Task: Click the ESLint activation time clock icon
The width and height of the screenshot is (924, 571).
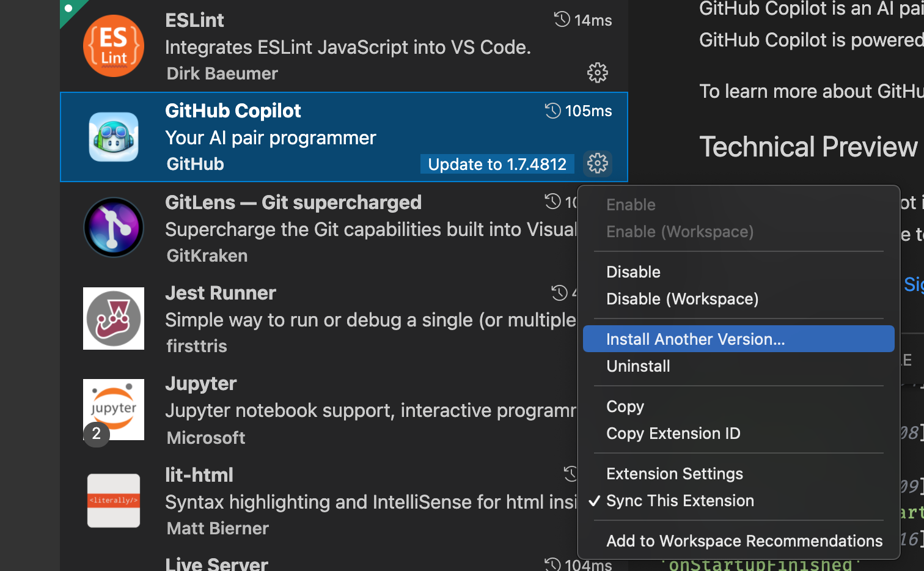Action: (562, 20)
